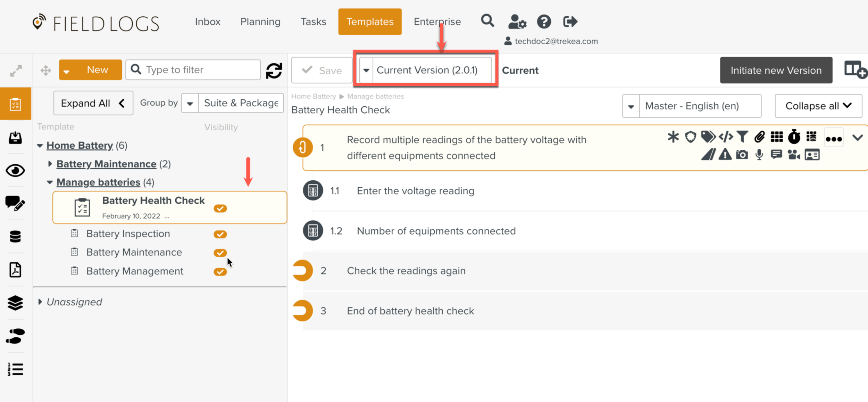Open the inbox download icon in sidebar
Screen dimensions: 868x402
point(15,138)
